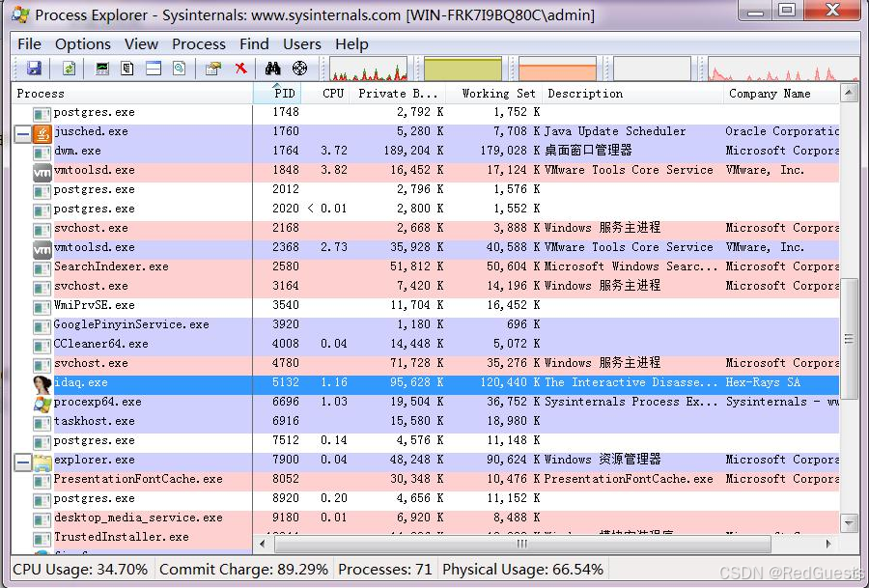
Task: Click the icon beside taskhost.exe
Action: click(42, 424)
